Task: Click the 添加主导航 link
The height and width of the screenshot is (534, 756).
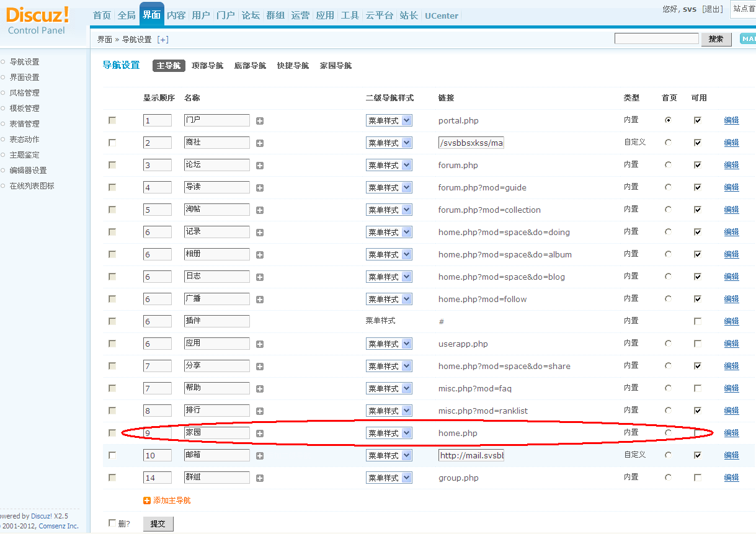Action: 172,501
